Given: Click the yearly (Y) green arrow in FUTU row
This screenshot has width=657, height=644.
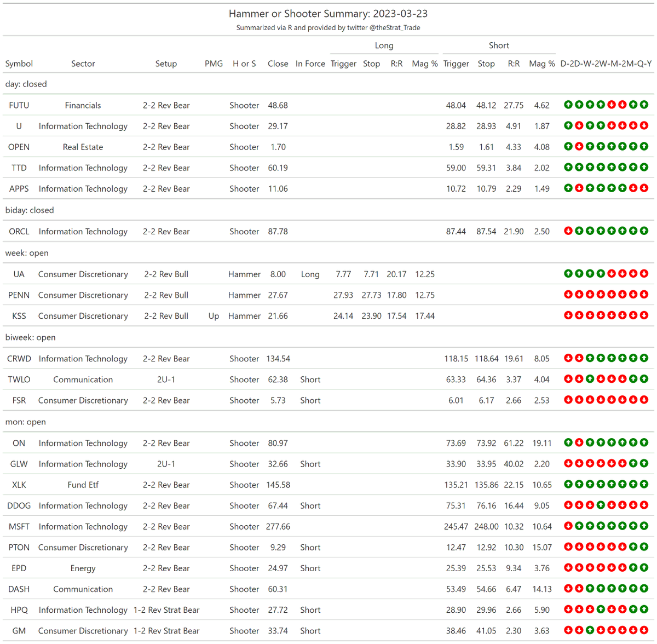Looking at the screenshot, I should click(x=644, y=105).
